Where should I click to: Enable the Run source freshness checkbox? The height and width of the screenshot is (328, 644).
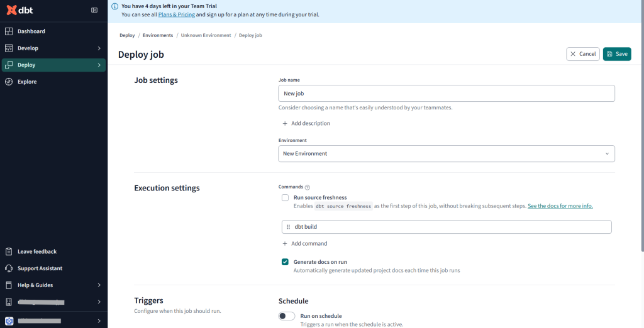click(x=285, y=198)
